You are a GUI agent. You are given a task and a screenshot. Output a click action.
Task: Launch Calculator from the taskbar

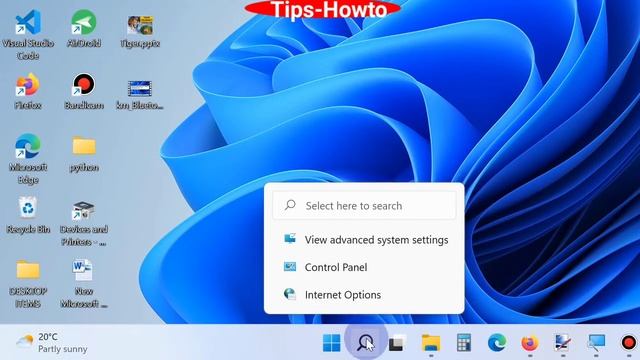click(464, 342)
